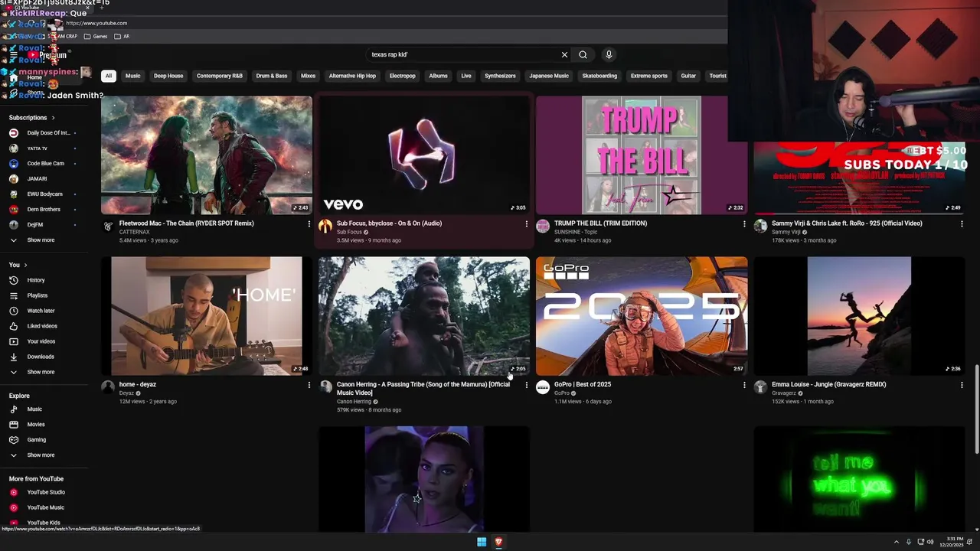
Task: Open the three-dot menu for Sammy Virji 925 video
Action: [x=962, y=224]
